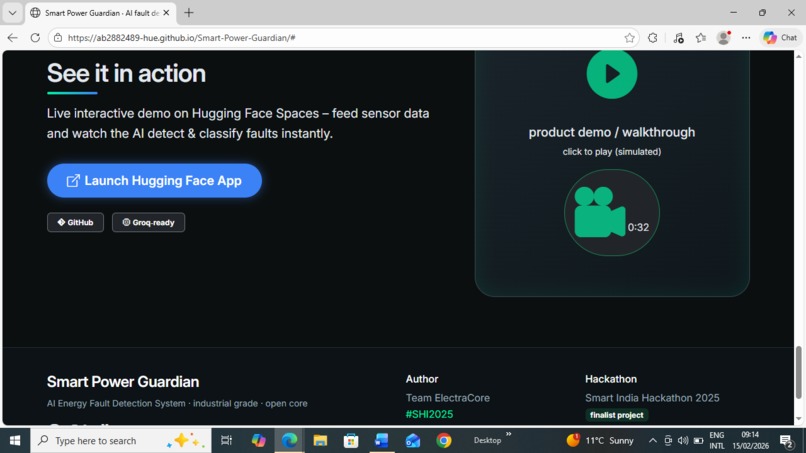Open the weather 11°C Sunny widget
806x453 pixels.
600,440
